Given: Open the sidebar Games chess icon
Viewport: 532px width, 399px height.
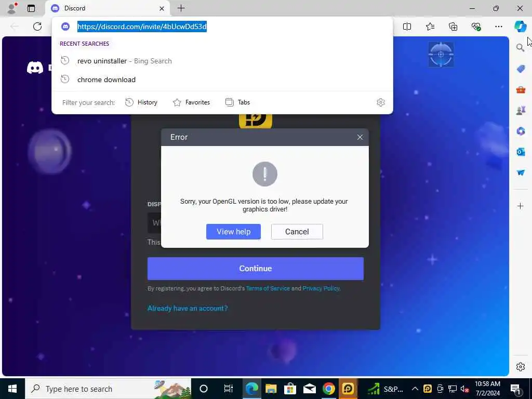Looking at the screenshot, I should (521, 110).
